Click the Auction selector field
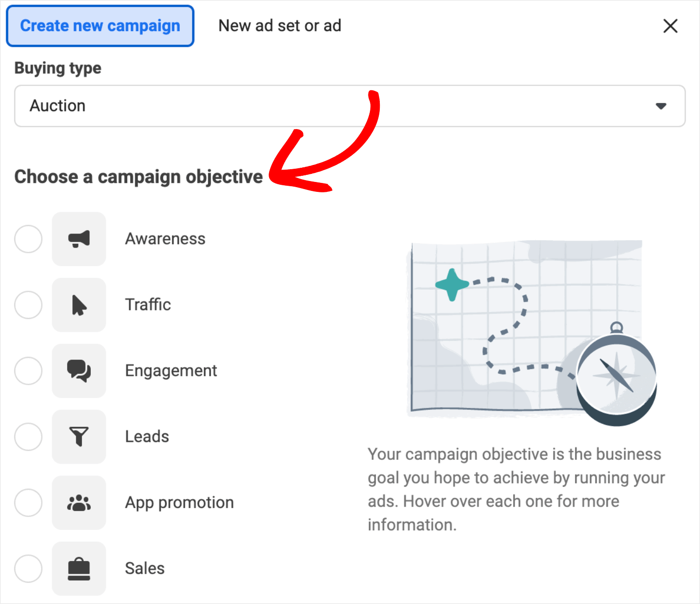The width and height of the screenshot is (700, 604). tap(331, 106)
